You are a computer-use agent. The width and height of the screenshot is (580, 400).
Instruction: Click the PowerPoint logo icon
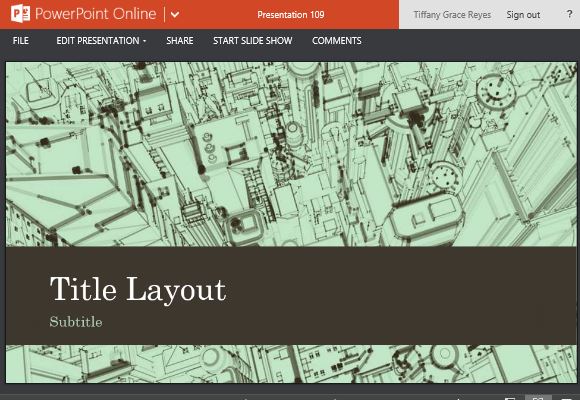(20, 14)
